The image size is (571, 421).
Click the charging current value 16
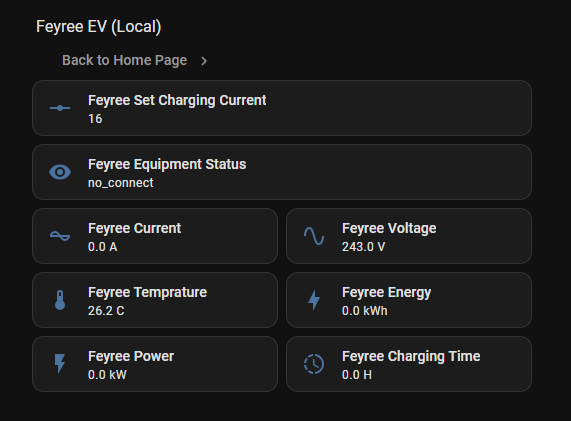point(95,119)
